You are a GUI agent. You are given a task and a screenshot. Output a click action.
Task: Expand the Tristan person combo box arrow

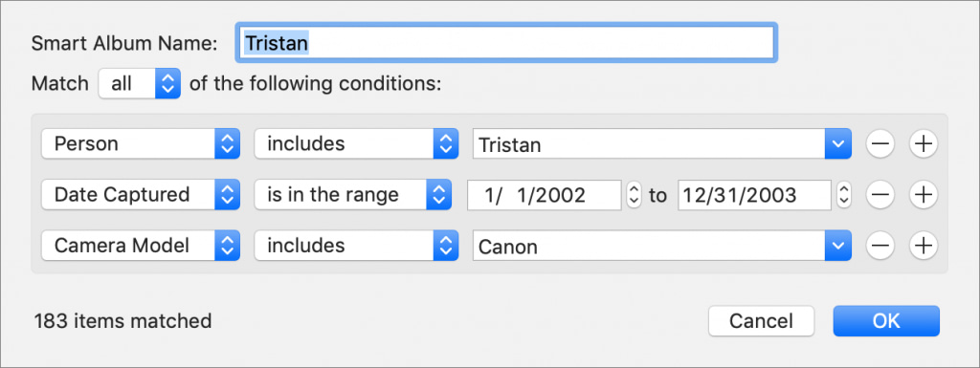point(837,144)
